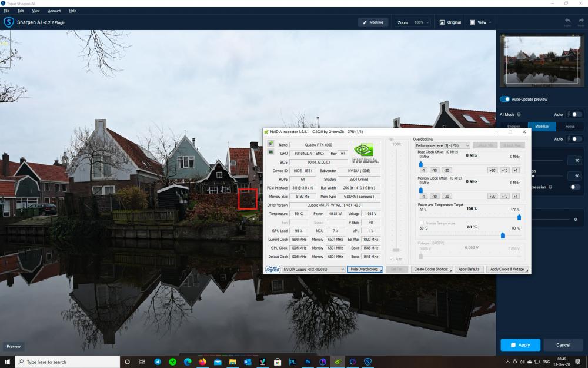
Task: Click the Undo arrow icon
Action: (x=567, y=21)
